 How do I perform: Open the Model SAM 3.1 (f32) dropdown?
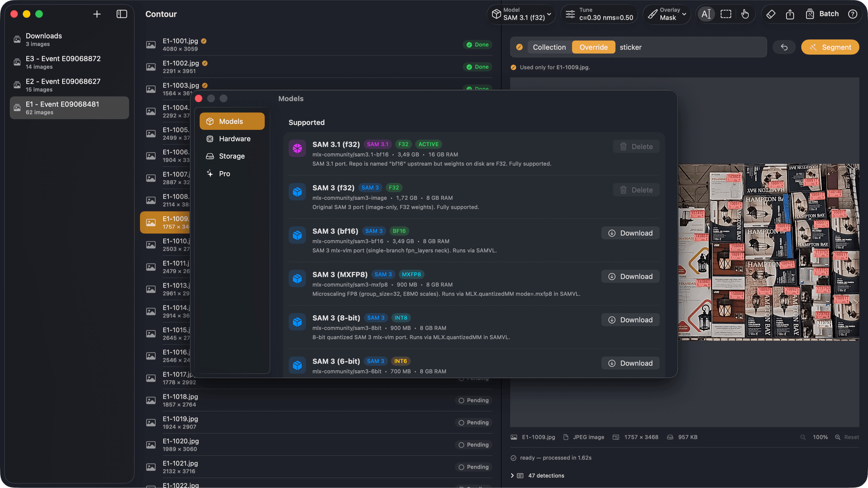pos(521,14)
